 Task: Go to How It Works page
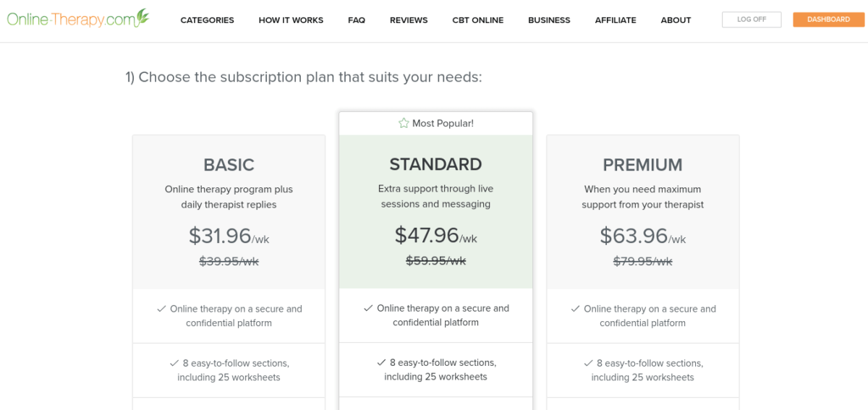click(x=291, y=20)
